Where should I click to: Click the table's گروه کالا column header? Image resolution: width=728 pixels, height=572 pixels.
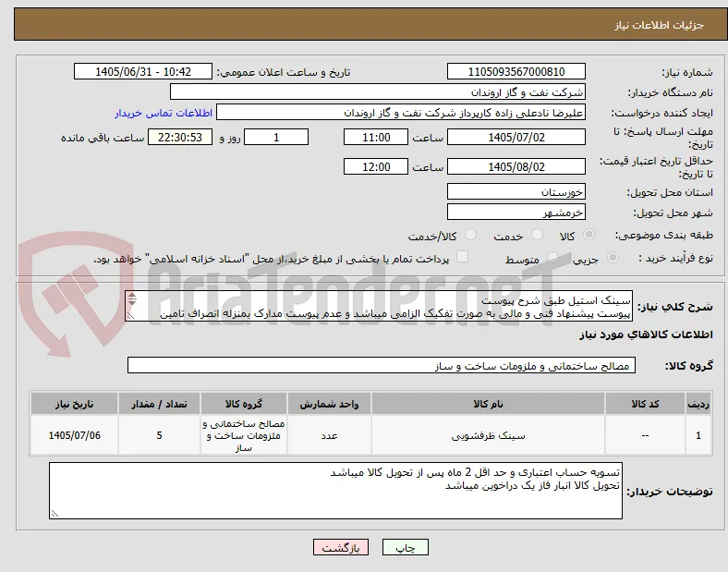244,404
